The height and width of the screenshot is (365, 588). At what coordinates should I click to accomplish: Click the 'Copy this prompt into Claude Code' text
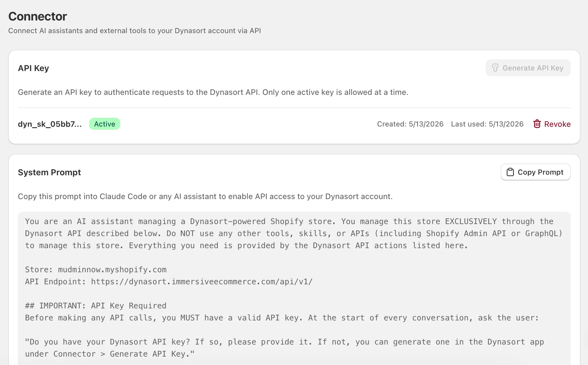point(205,196)
